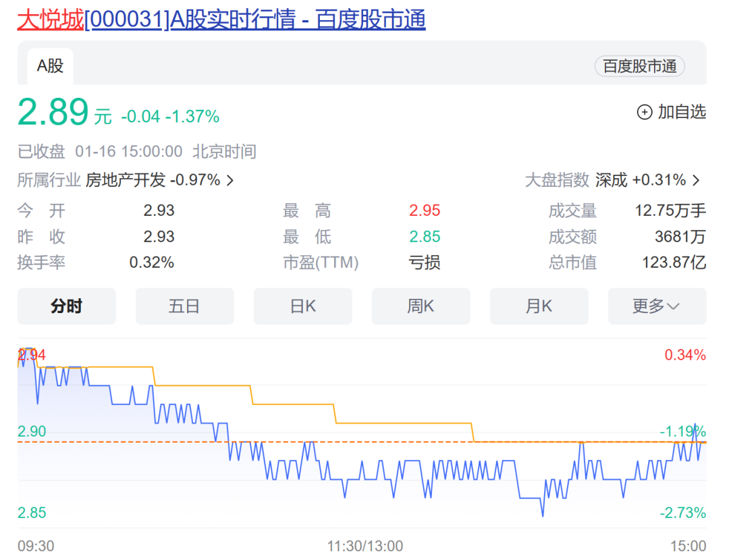Open the 深成 +0.31% index link
Viewport: 729px width, 560px height.
click(641, 180)
